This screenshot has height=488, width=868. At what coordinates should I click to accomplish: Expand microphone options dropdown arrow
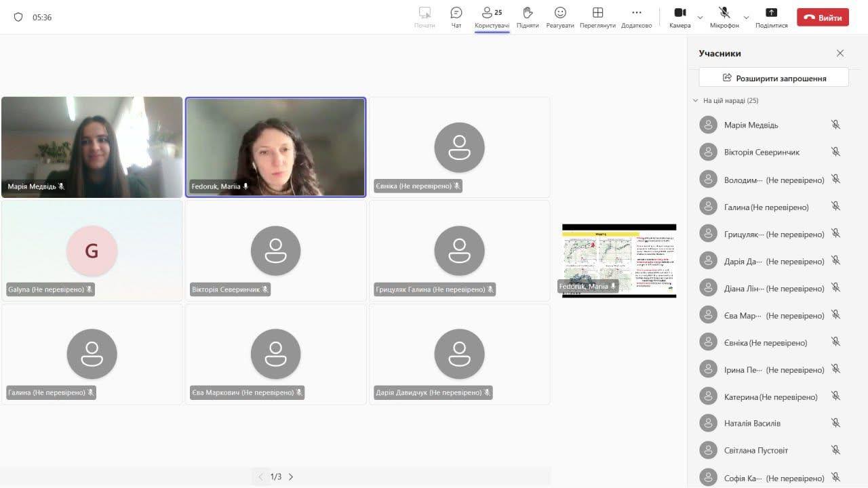point(747,18)
